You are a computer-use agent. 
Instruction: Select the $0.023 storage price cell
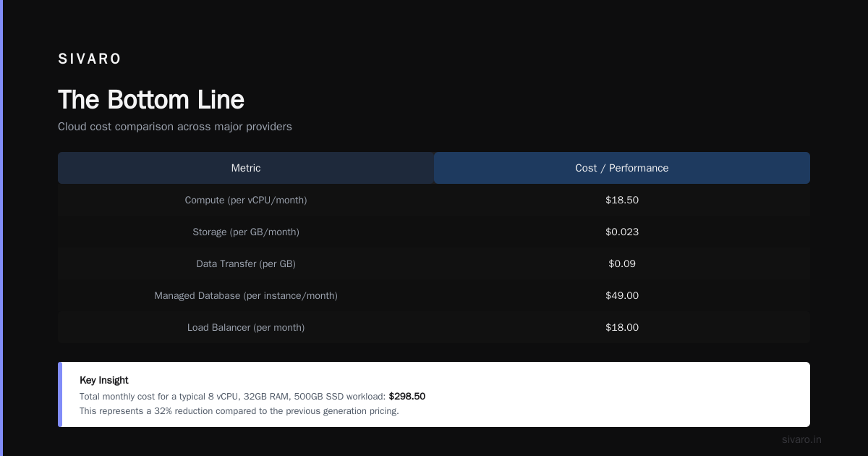622,232
